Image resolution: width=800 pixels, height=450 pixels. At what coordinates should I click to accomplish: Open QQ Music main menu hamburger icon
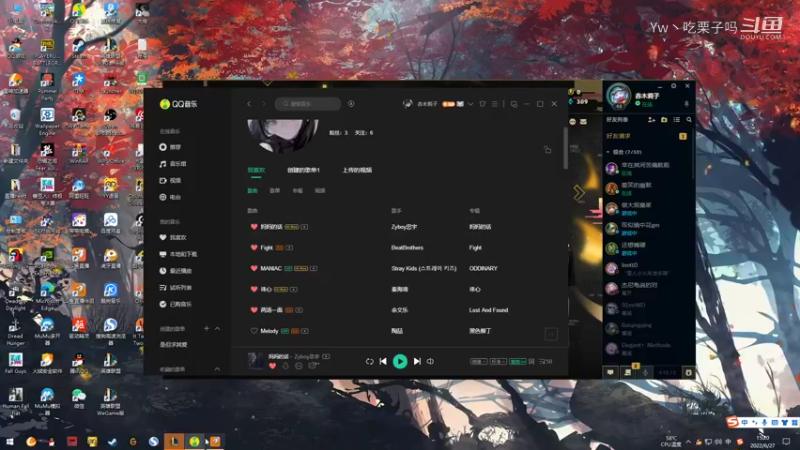(494, 104)
